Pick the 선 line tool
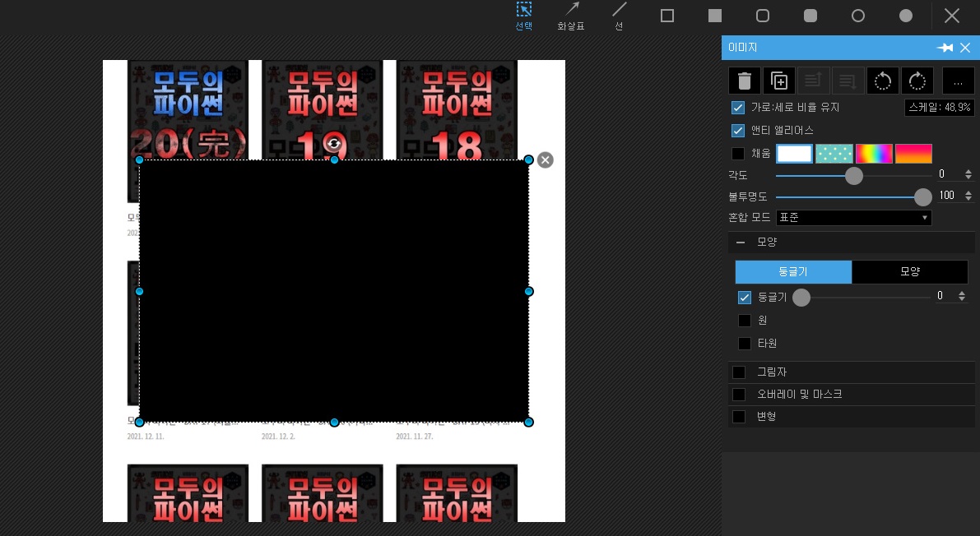The image size is (980, 536). 619,16
